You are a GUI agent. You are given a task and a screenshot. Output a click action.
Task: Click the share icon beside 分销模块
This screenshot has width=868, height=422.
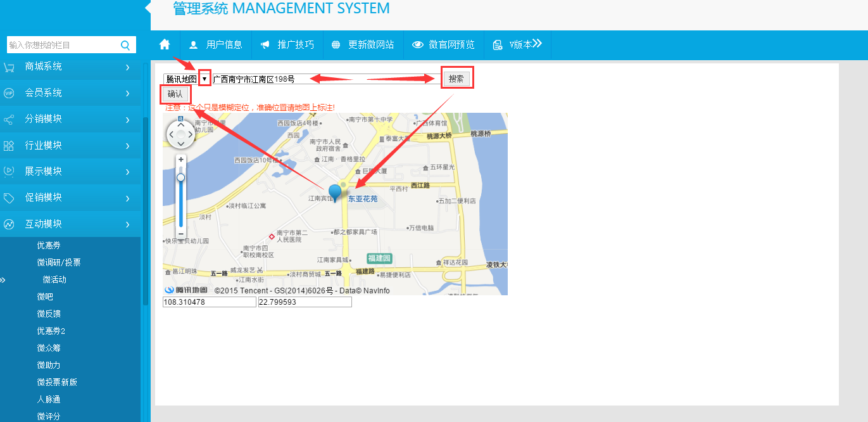(9, 120)
